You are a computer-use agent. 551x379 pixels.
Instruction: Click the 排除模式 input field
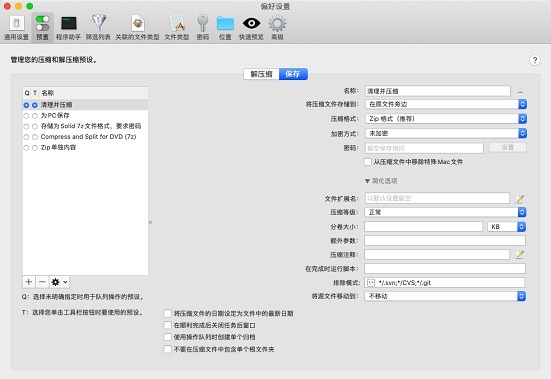click(445, 282)
